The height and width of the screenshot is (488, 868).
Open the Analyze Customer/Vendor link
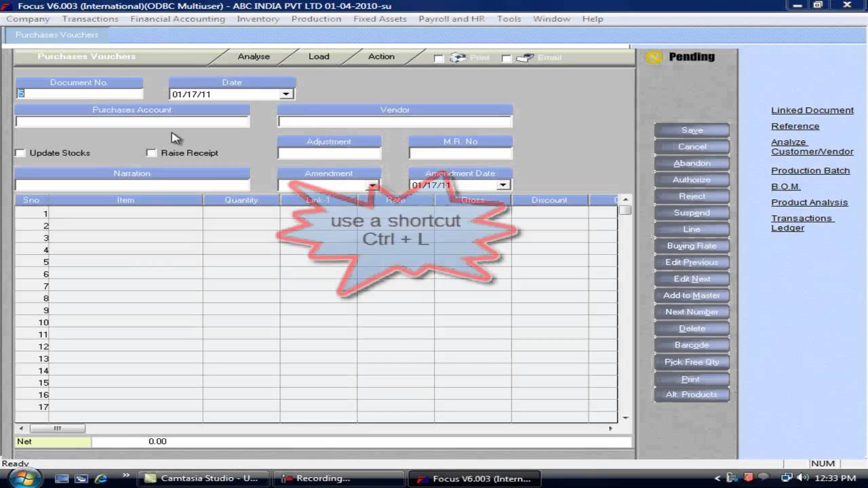tap(812, 147)
